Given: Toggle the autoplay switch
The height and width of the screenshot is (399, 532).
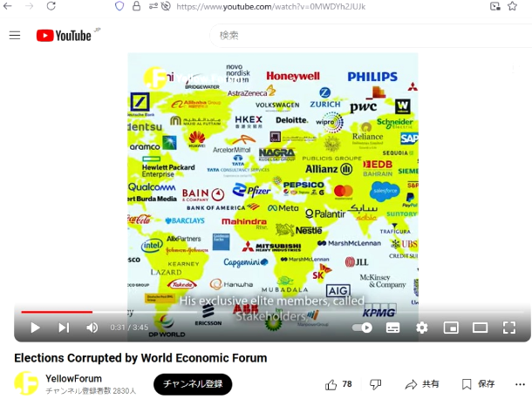Looking at the screenshot, I should point(363,328).
